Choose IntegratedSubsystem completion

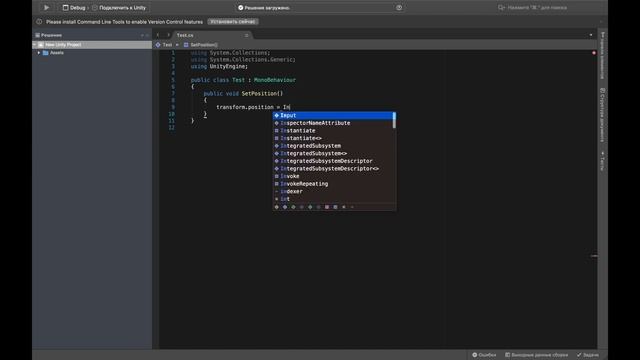(x=333, y=146)
